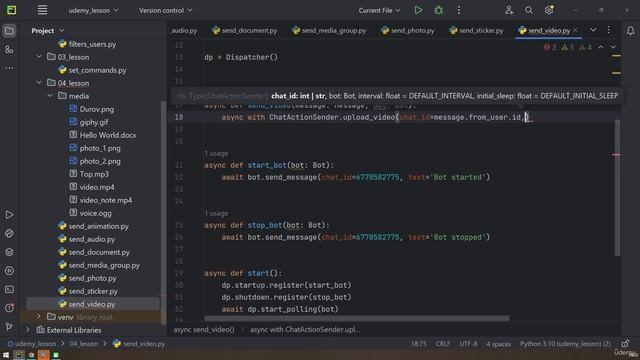
Task: Click the editor vertical scrollbar
Action: pos(618,188)
